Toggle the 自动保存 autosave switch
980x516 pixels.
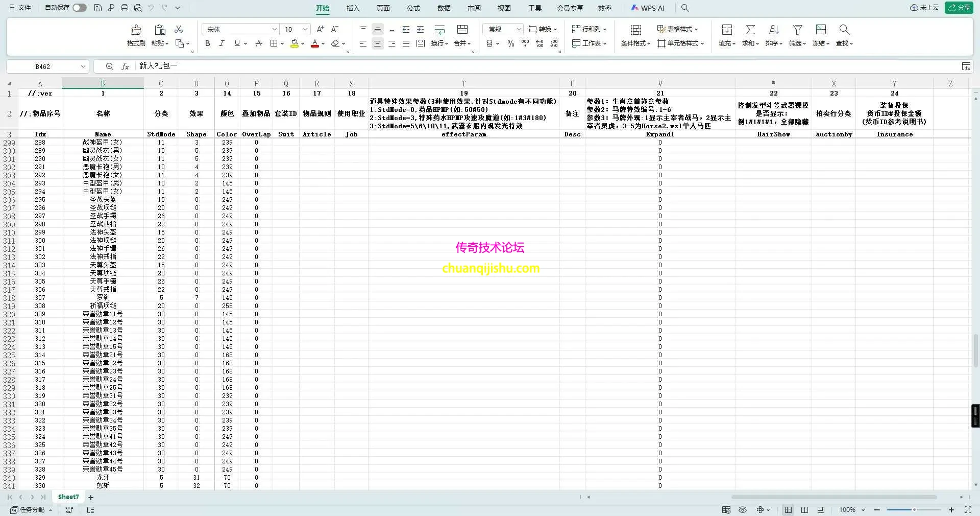(x=79, y=8)
